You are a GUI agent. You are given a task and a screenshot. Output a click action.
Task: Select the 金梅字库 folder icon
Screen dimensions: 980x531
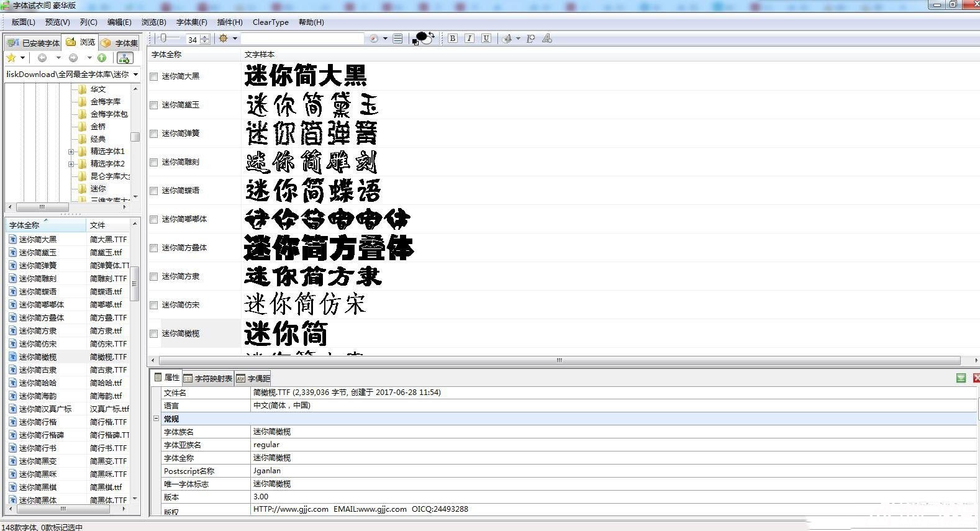pos(83,101)
